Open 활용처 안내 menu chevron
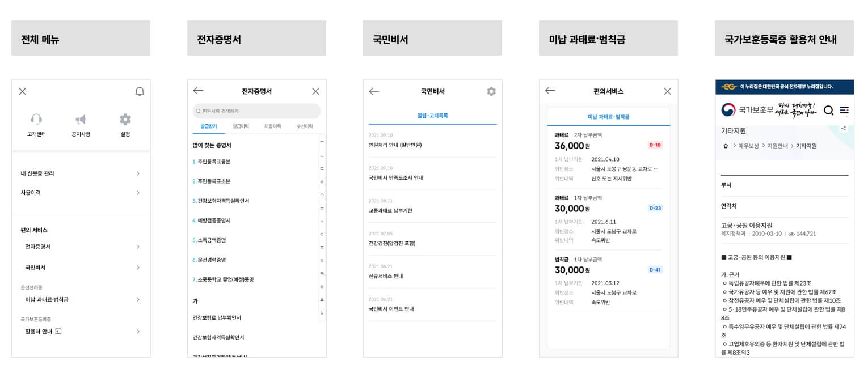This screenshot has height=369, width=868. pos(138,331)
